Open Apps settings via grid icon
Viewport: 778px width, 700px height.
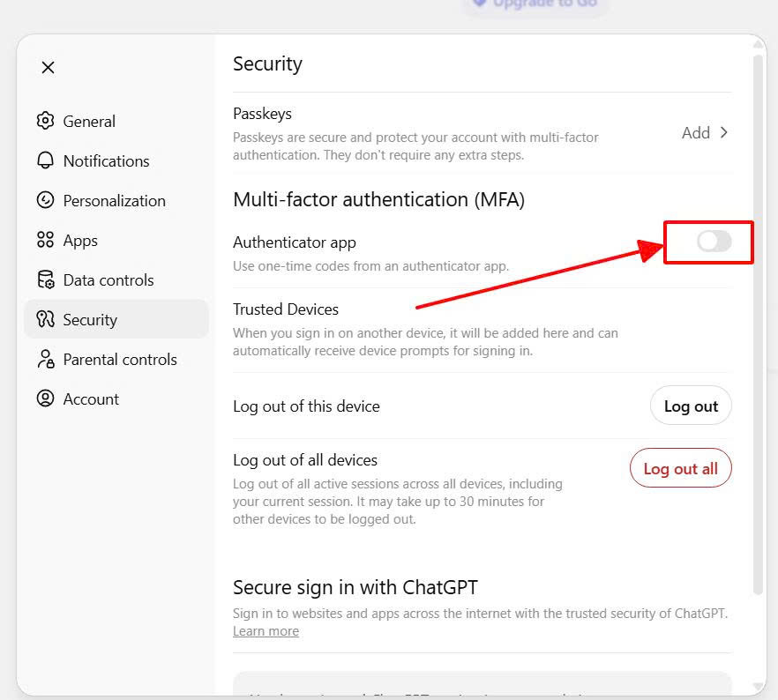pyautogui.click(x=45, y=240)
